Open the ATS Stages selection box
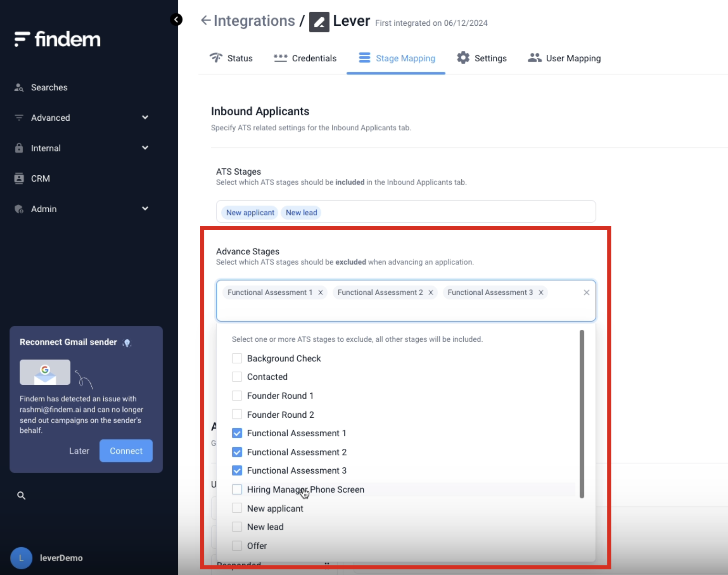The image size is (728, 575). tap(406, 212)
